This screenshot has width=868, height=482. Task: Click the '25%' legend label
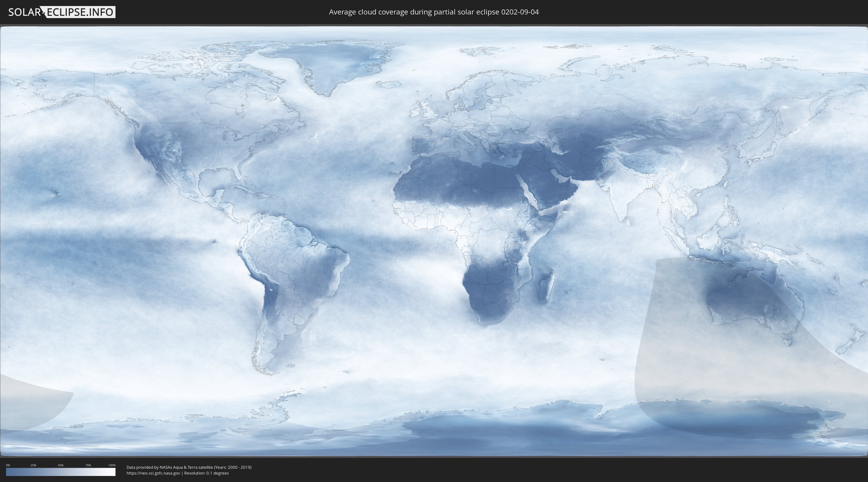coord(33,465)
